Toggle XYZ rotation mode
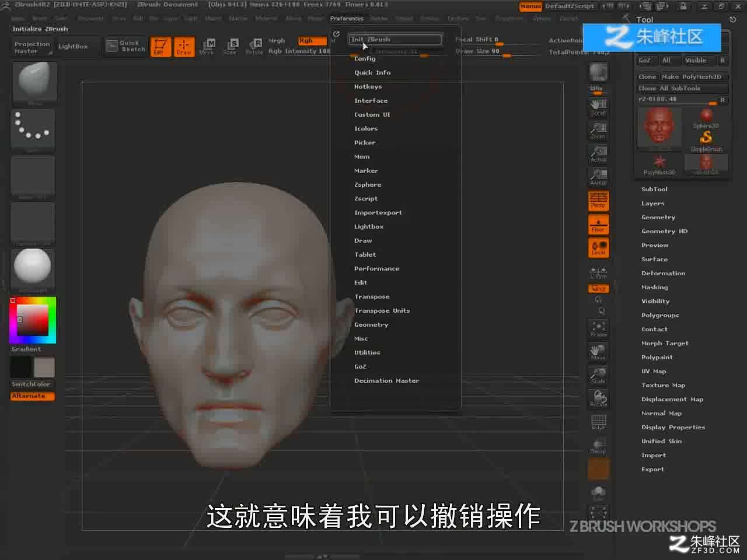The image size is (747, 560). tap(598, 289)
